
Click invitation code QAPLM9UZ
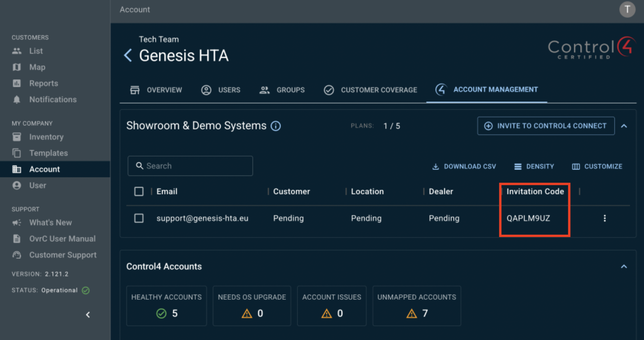tap(528, 218)
